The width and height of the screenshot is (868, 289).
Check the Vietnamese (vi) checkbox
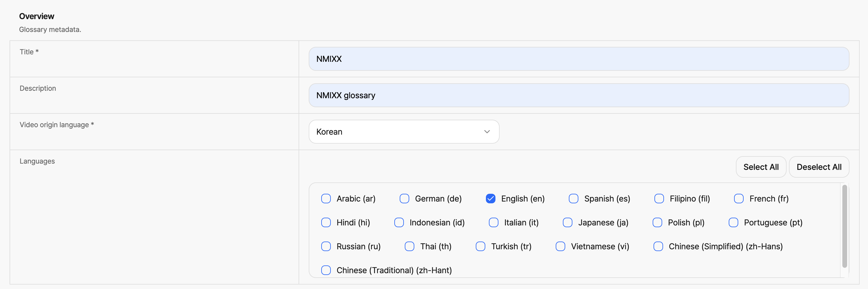560,247
